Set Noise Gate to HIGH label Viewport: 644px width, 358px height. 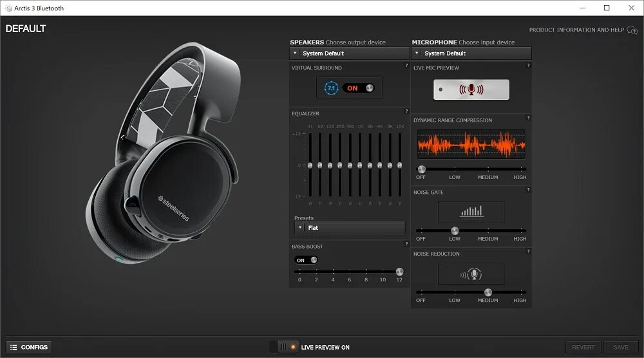pyautogui.click(x=520, y=239)
